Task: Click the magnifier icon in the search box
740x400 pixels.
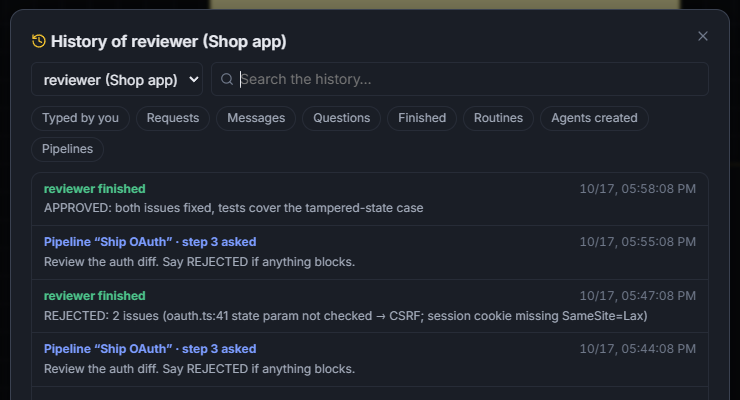Action: click(x=227, y=79)
